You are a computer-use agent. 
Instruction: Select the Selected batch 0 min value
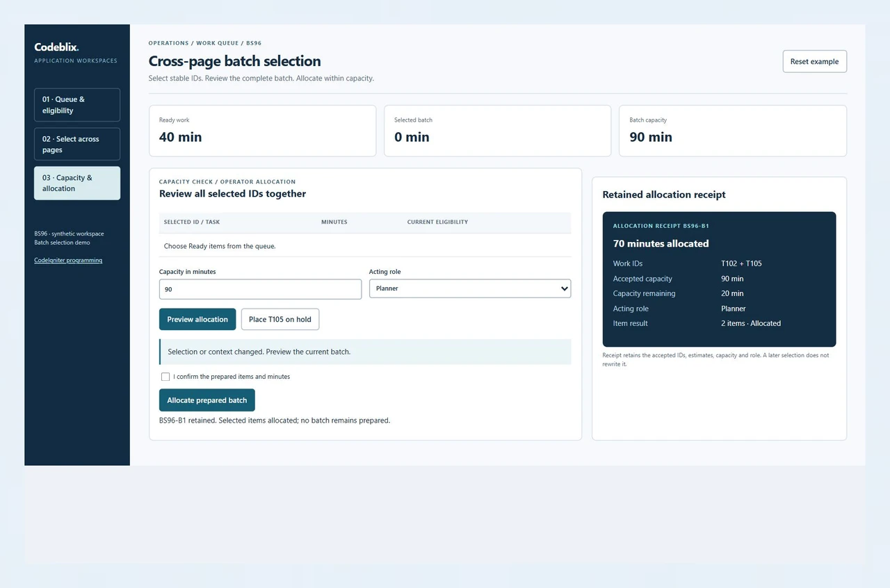point(412,137)
